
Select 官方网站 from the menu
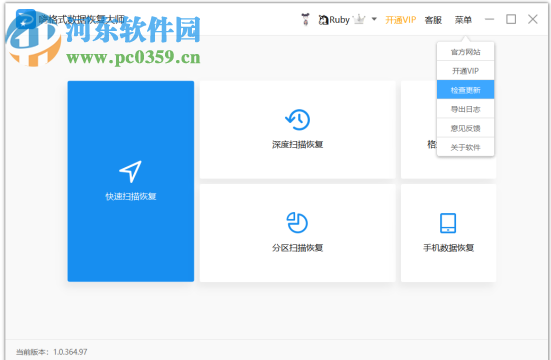[465, 52]
